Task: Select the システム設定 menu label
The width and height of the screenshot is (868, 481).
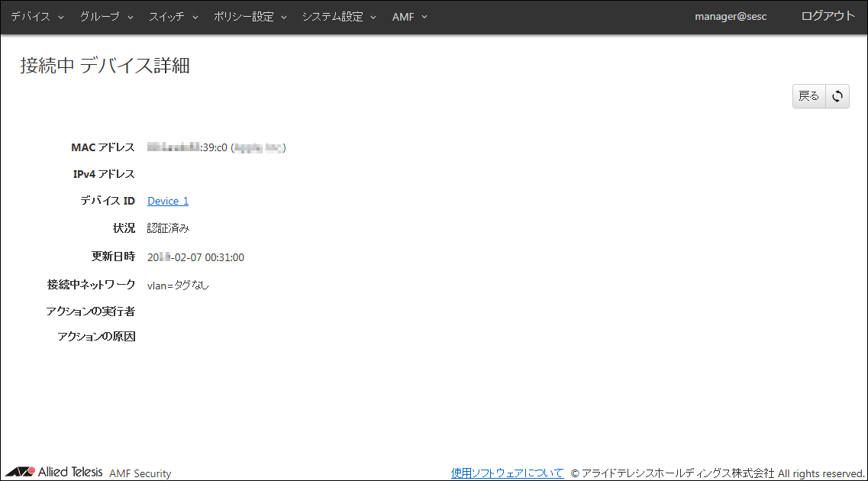Action: (x=333, y=17)
